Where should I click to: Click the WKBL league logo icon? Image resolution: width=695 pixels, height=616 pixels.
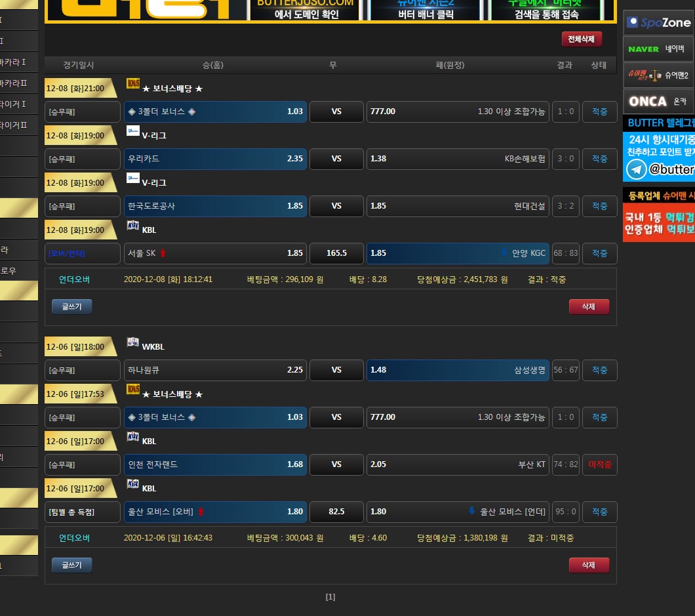[x=132, y=342]
